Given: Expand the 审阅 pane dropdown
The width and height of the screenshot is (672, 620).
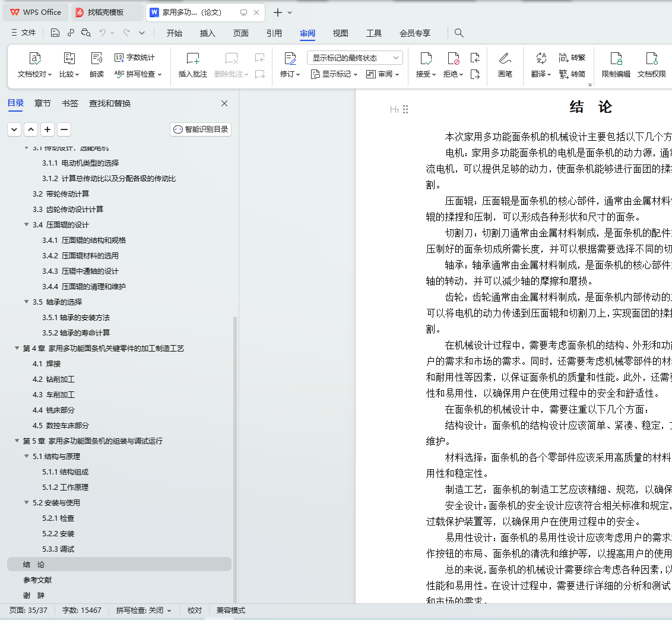Looking at the screenshot, I should [x=383, y=74].
